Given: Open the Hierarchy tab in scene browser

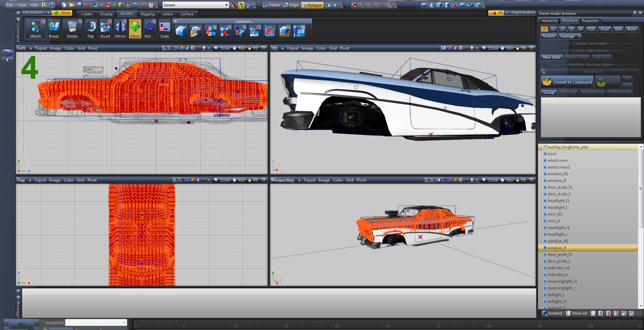Looking at the screenshot, I should (x=549, y=21).
